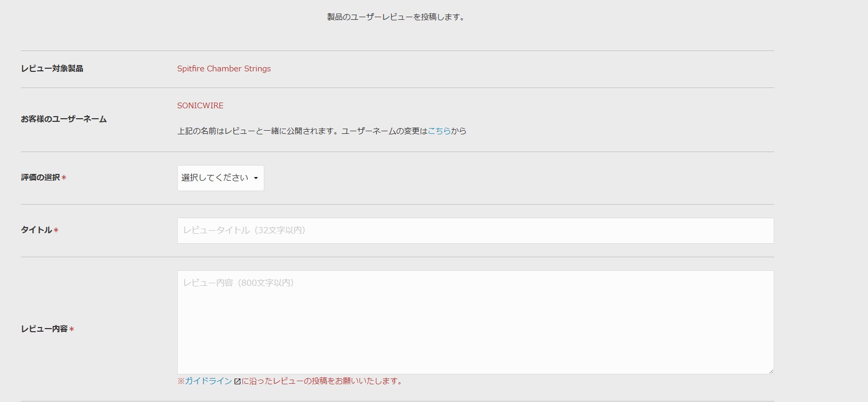Click the external link icon beside ガイドライン

pyautogui.click(x=237, y=382)
